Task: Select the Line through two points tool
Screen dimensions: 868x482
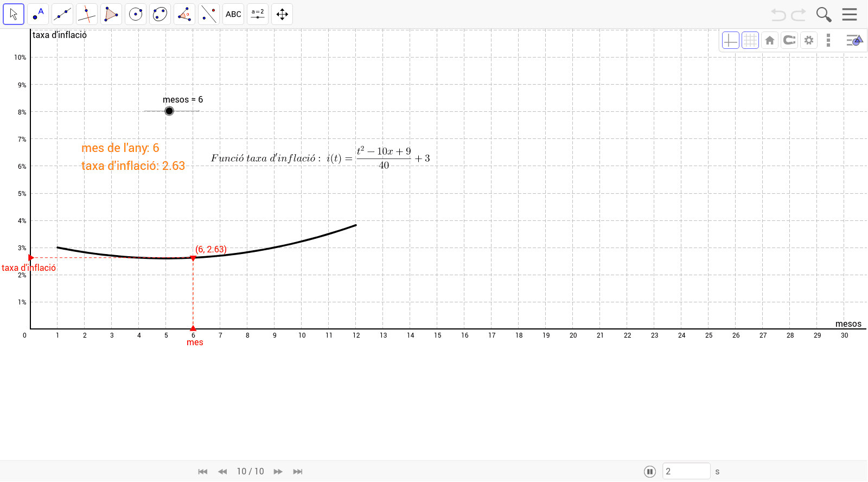Action: (62, 14)
